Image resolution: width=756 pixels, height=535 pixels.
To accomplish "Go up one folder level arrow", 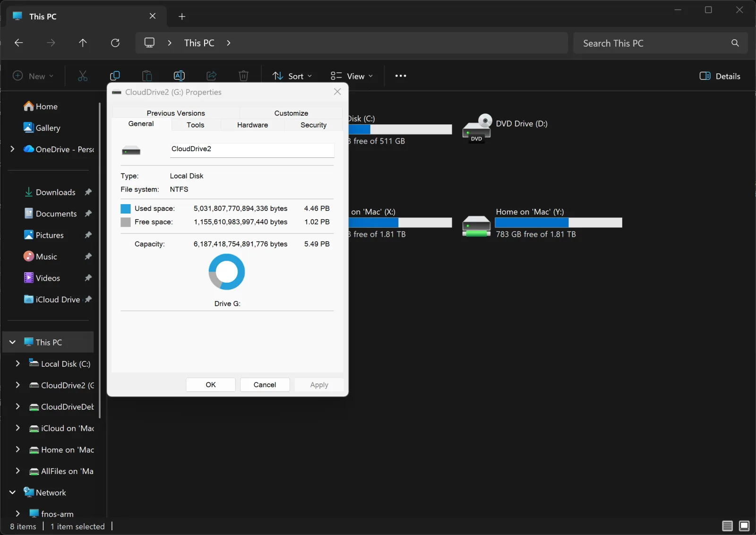I will tap(83, 43).
